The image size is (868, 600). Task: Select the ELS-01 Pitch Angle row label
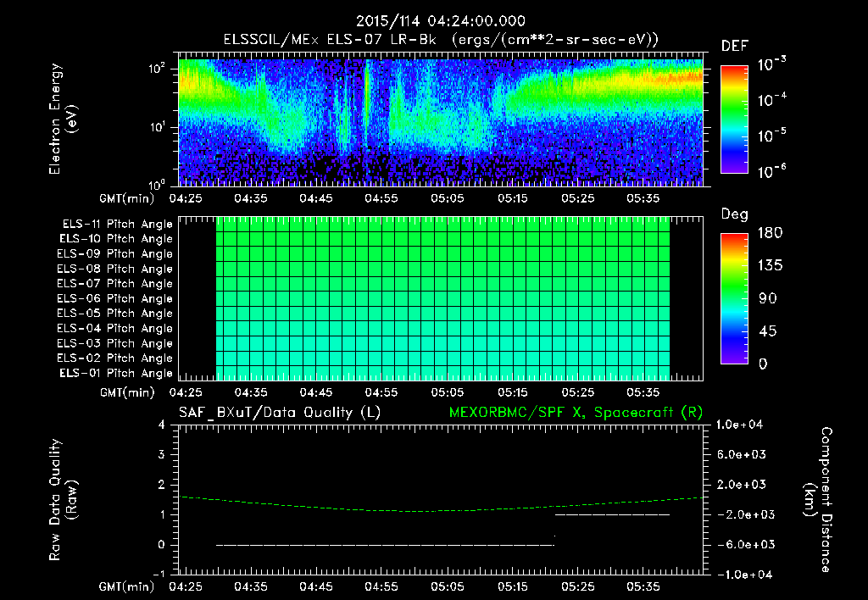pyautogui.click(x=117, y=373)
